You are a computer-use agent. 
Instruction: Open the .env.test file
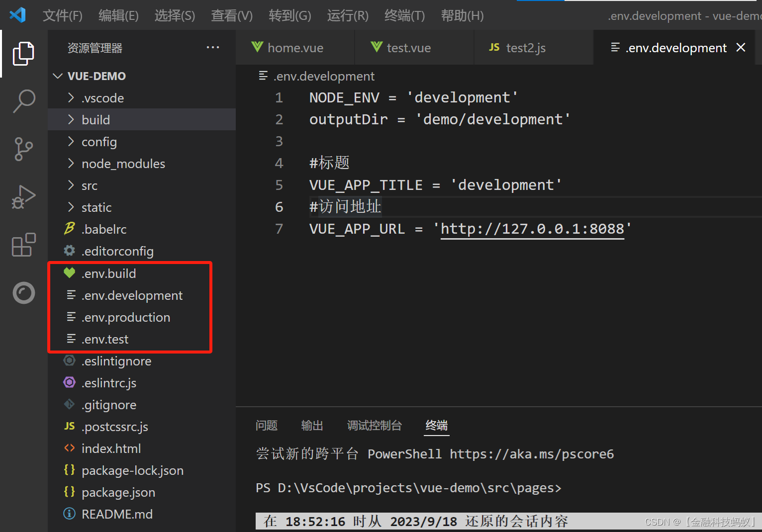click(x=142, y=339)
